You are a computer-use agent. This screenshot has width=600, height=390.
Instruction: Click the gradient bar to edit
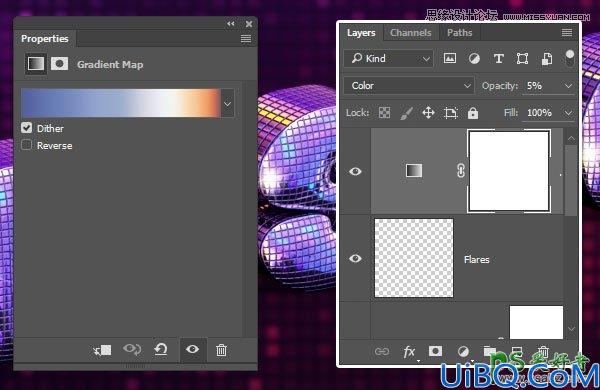[121, 103]
